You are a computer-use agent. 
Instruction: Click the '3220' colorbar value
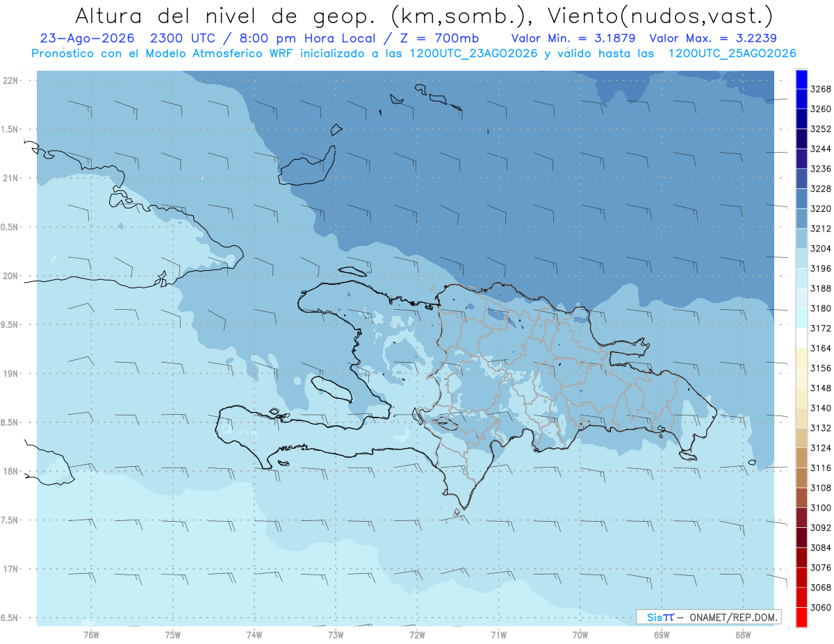coord(821,208)
